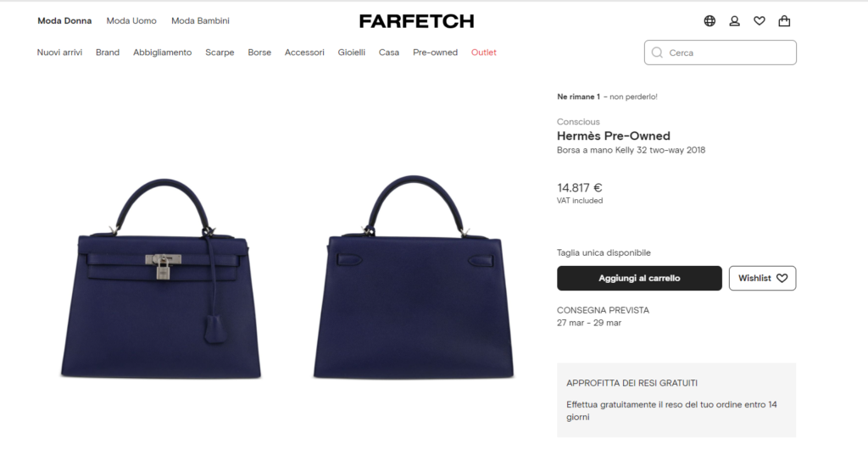The image size is (868, 460).
Task: Open the Pre-owned menu
Action: point(435,53)
